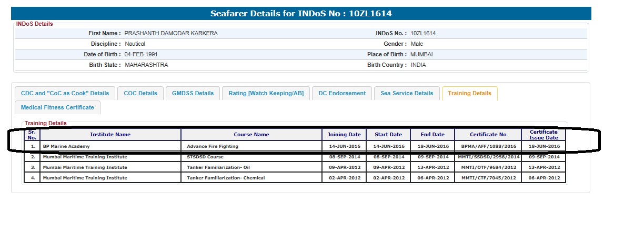Screen dimensions: 644x242
Task: Click the Course Name column header
Action: coord(251,135)
